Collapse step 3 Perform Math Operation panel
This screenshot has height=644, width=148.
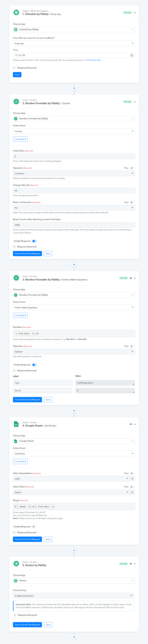[x=135, y=278]
